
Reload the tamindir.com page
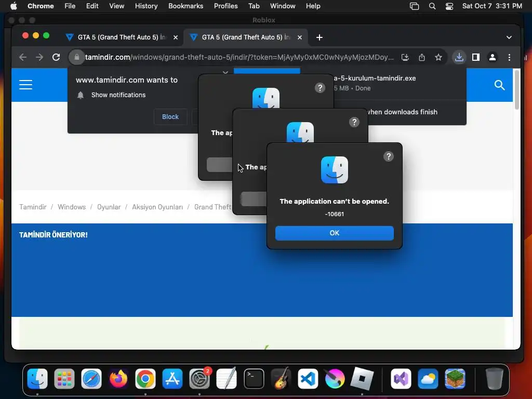[x=56, y=57]
